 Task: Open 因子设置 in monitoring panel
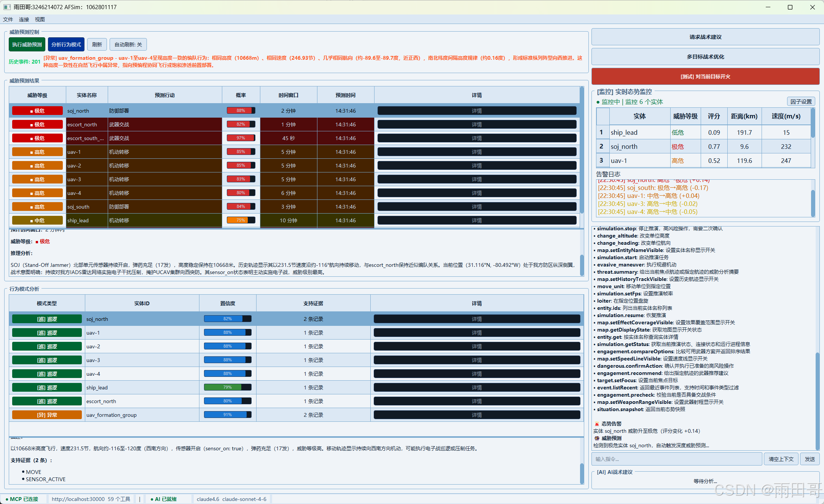[801, 102]
